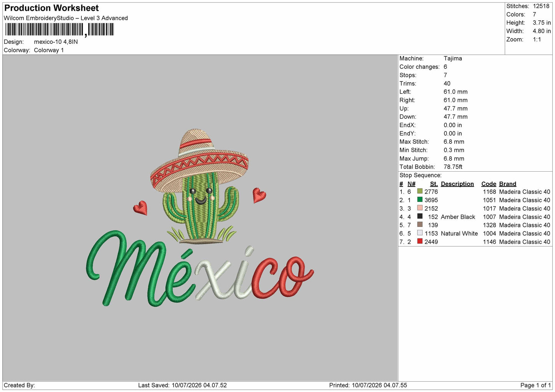Click the peach swatch for code 1017
Viewport: 555px width, 392px height.
[420, 208]
